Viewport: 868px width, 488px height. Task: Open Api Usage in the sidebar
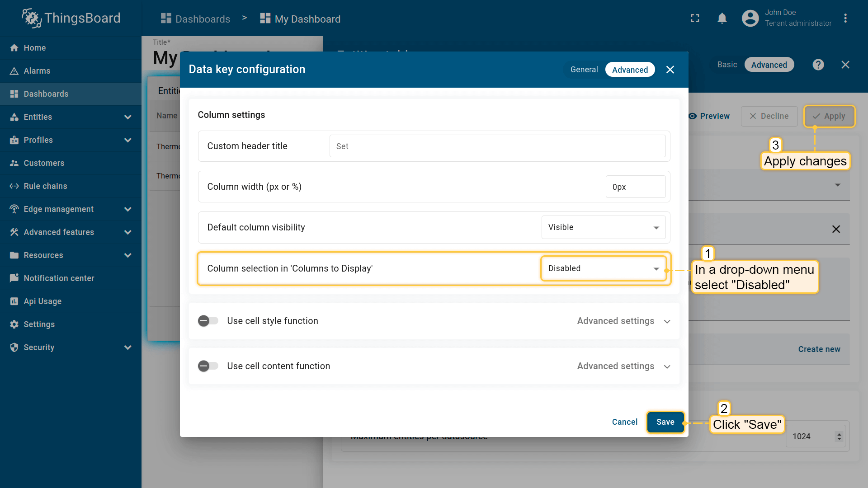(42, 301)
